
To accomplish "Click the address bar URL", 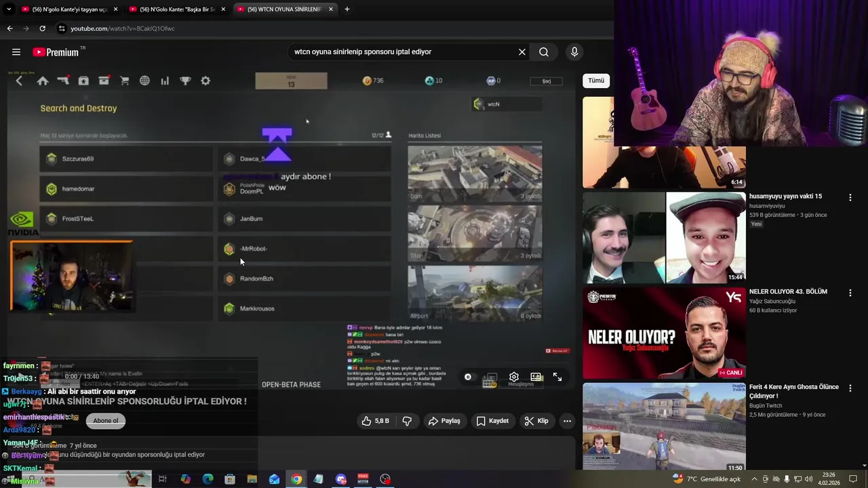I will [x=123, y=28].
